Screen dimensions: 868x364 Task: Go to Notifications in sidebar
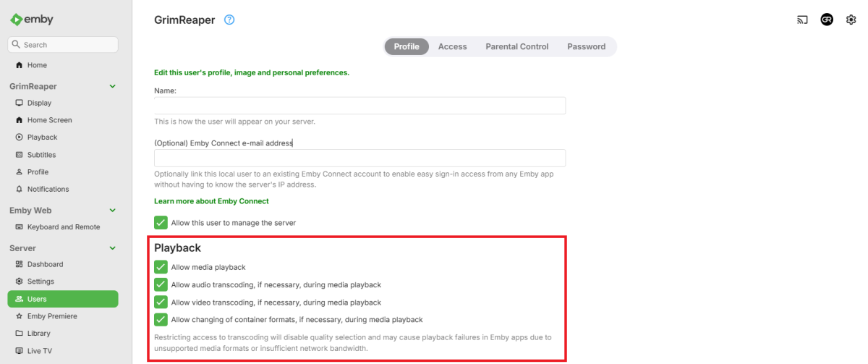click(48, 189)
